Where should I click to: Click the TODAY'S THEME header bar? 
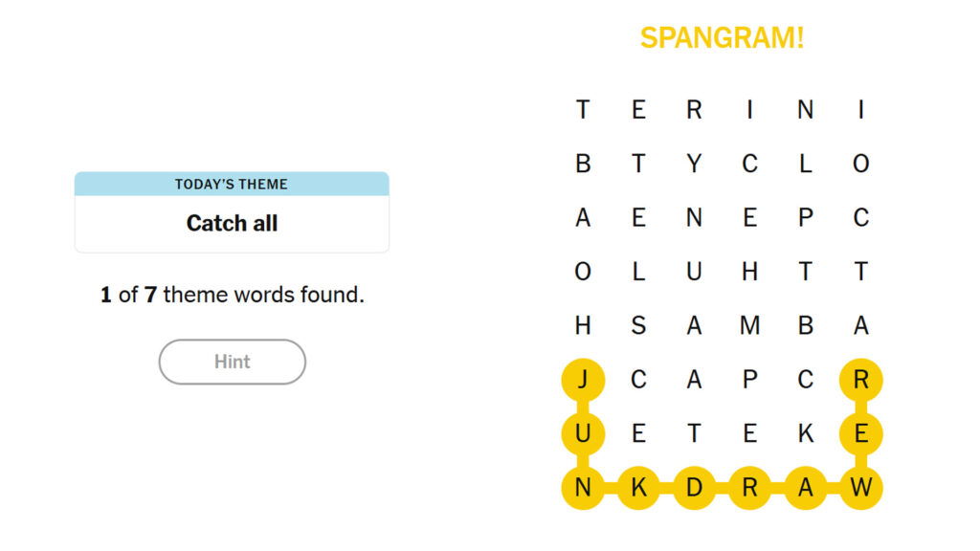(x=232, y=184)
